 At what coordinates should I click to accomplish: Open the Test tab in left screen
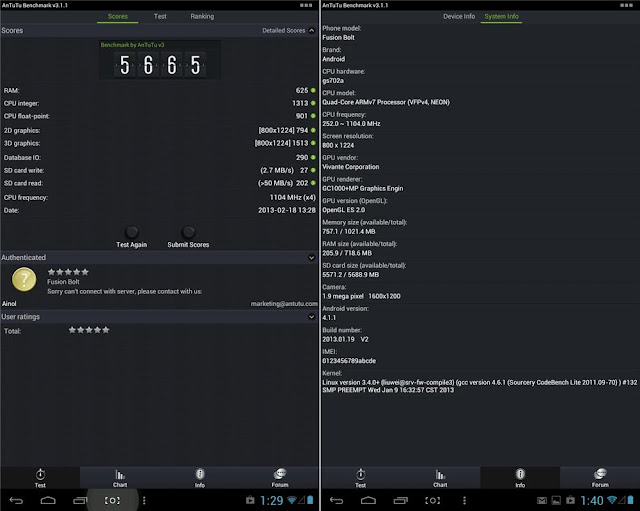[x=160, y=16]
